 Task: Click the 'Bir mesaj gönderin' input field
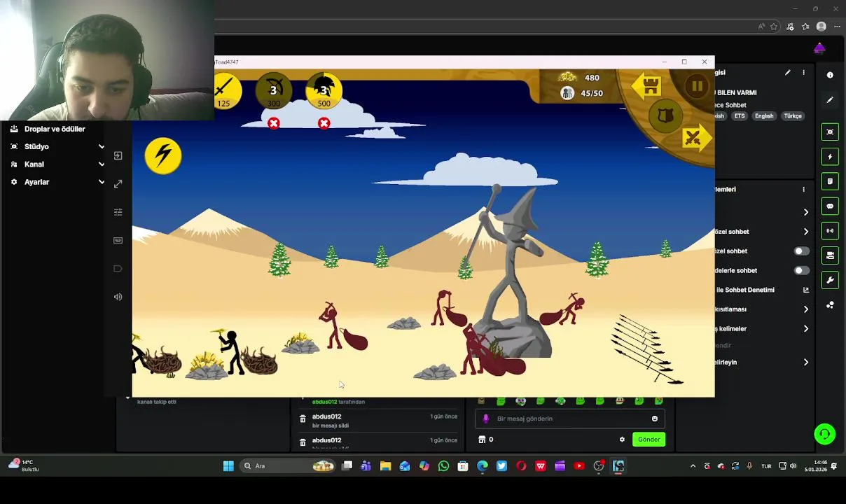(569, 419)
